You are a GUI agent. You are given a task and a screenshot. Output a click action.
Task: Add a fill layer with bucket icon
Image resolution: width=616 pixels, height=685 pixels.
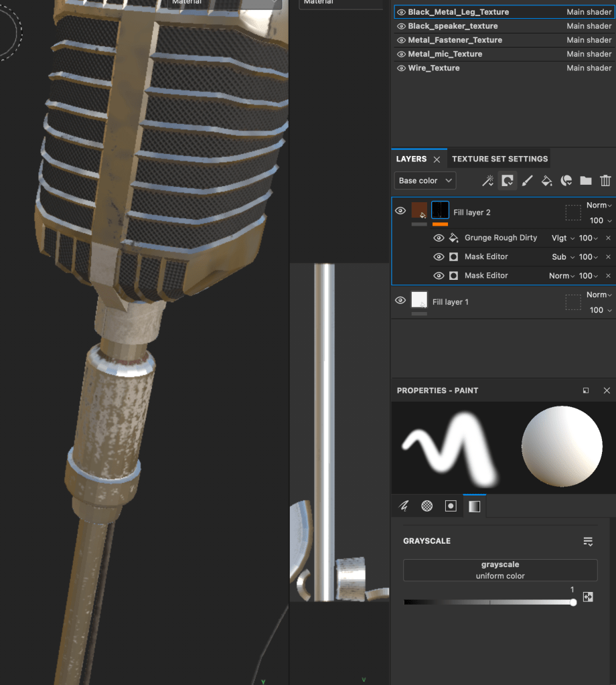pyautogui.click(x=546, y=181)
